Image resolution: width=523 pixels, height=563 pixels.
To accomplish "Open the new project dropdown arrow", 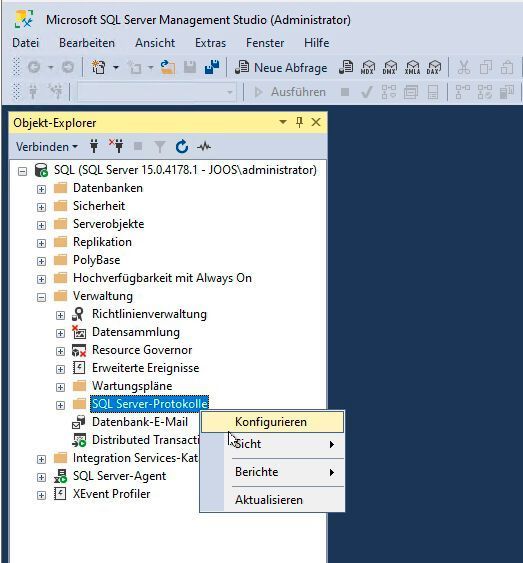I will point(116,68).
